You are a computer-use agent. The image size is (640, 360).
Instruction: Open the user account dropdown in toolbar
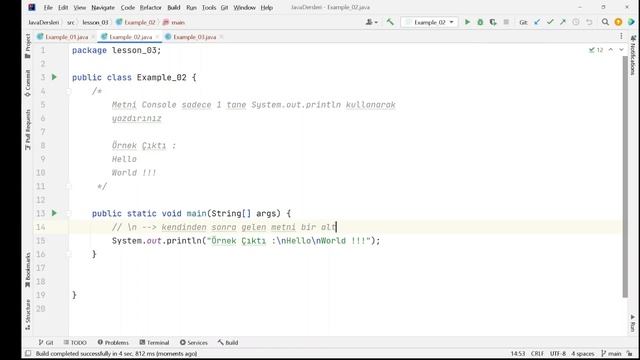(x=371, y=22)
